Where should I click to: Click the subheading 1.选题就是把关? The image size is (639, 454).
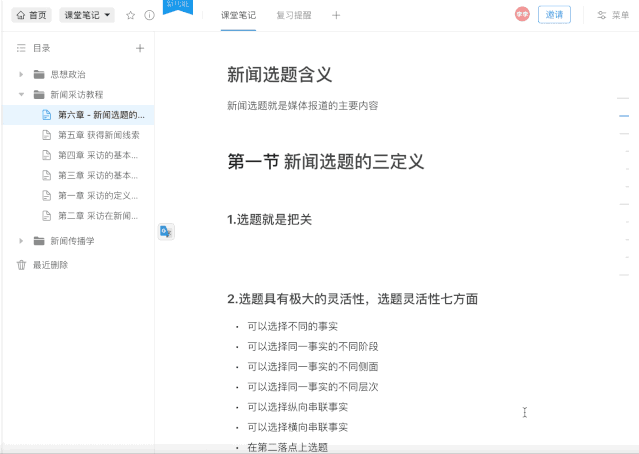click(x=269, y=220)
